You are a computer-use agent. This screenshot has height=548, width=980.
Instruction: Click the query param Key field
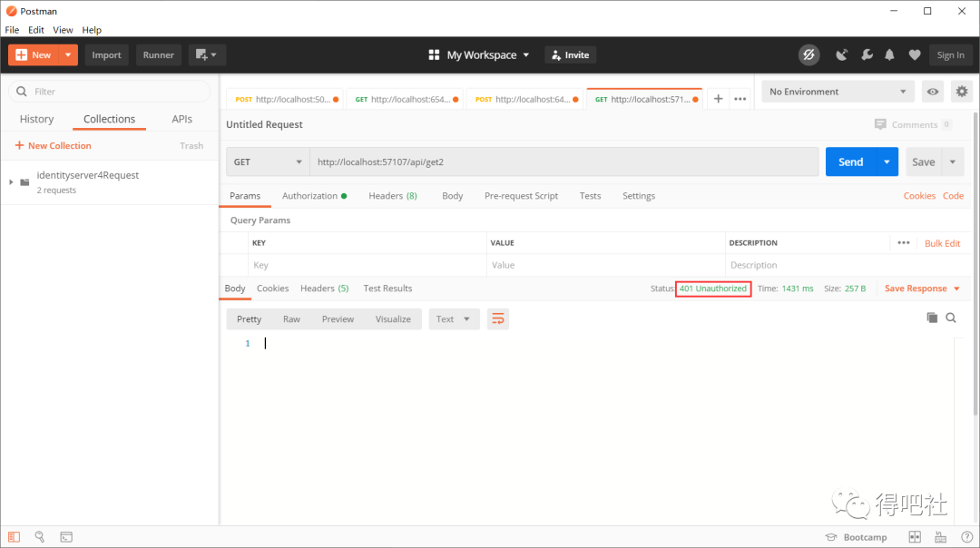pyautogui.click(x=367, y=265)
